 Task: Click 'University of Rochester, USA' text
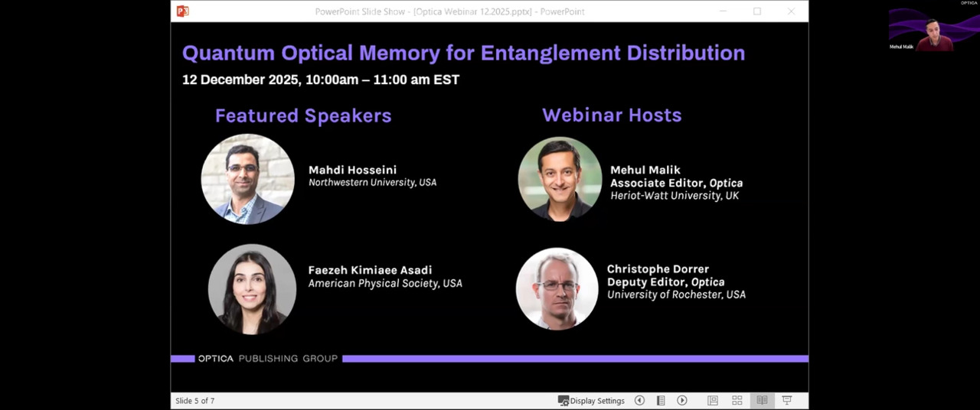pos(676,294)
